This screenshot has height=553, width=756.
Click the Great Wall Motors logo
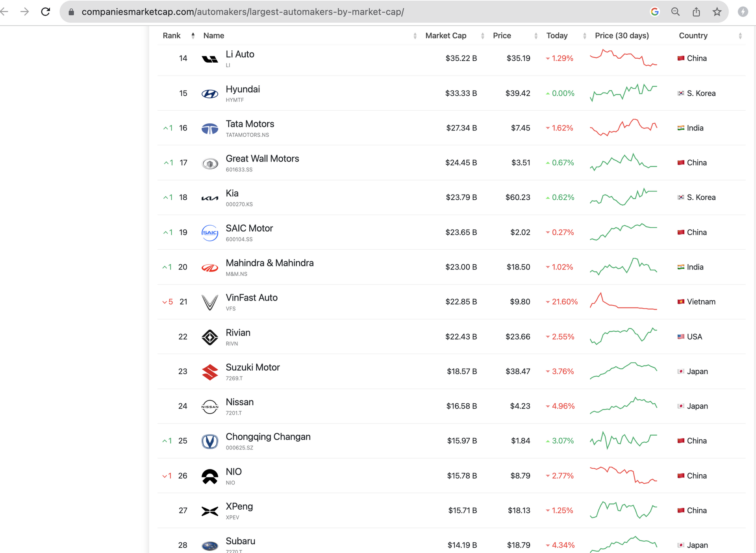209,163
